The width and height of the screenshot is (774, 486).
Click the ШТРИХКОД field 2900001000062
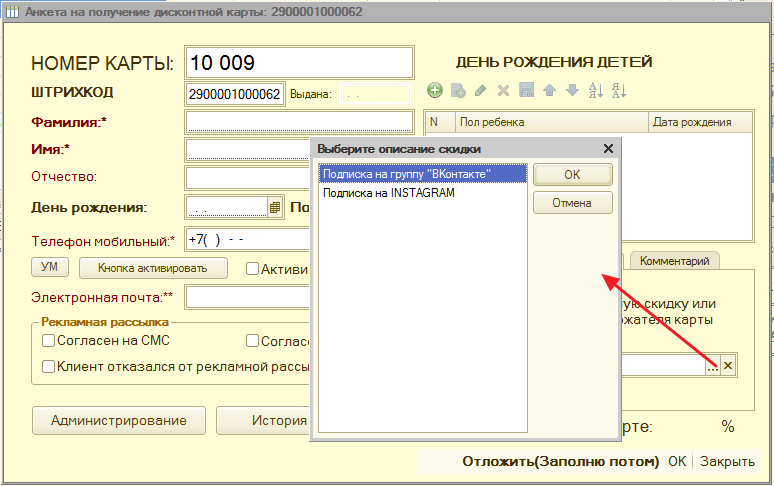click(235, 94)
